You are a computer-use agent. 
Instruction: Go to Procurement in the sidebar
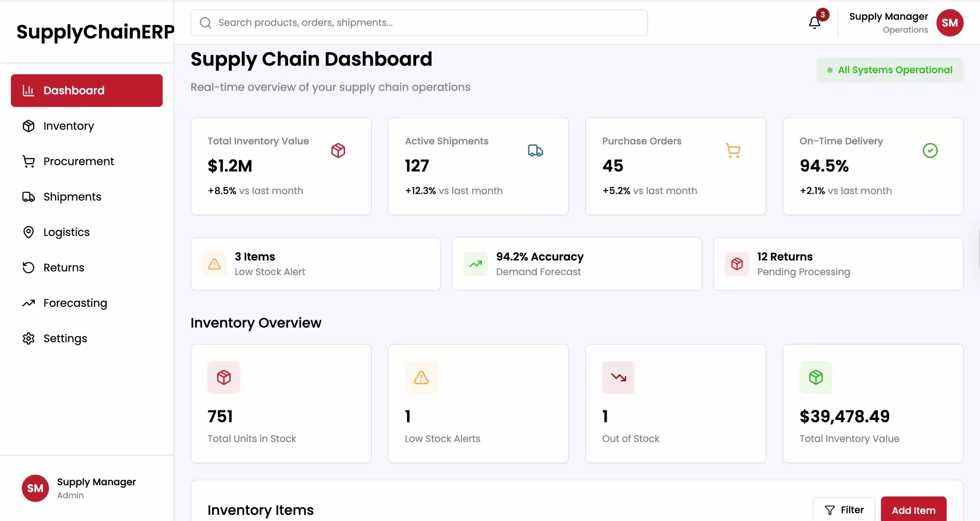pos(78,161)
